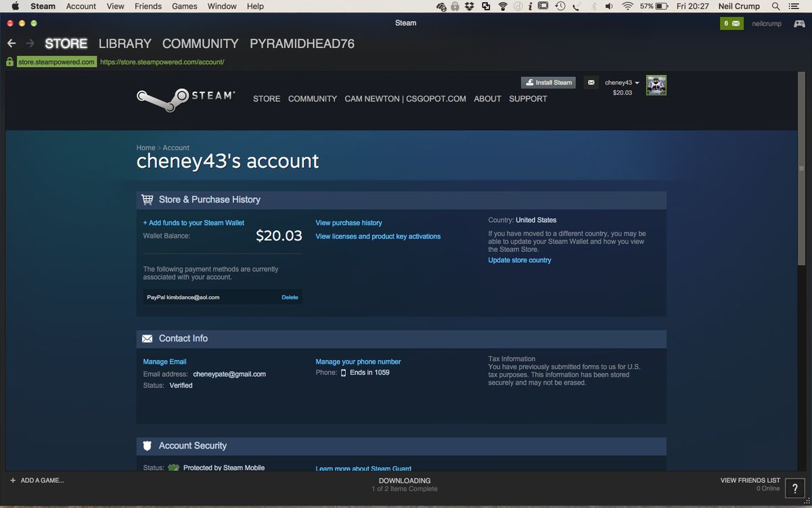Delete the PayPal payment method

pyautogui.click(x=290, y=297)
